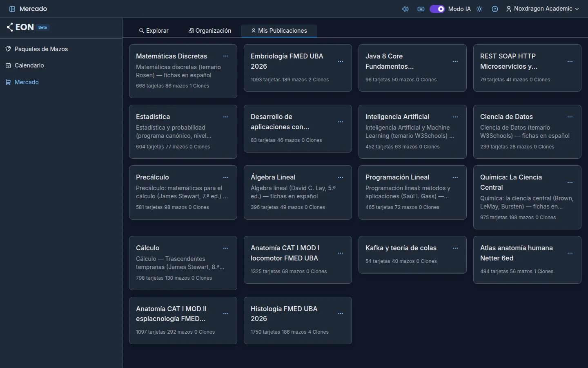Click '494 tarjetas 56 mazos 1 Clones' text
588x368 pixels.
[517, 272]
